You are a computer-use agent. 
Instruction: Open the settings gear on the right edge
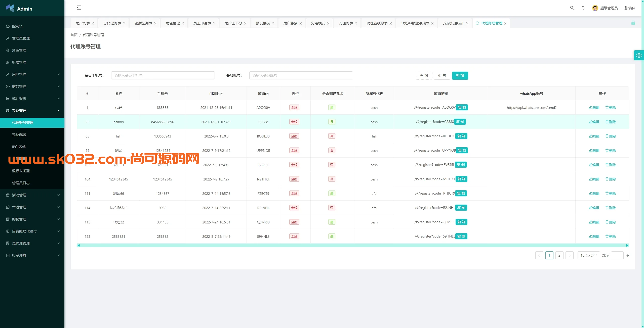(x=639, y=55)
